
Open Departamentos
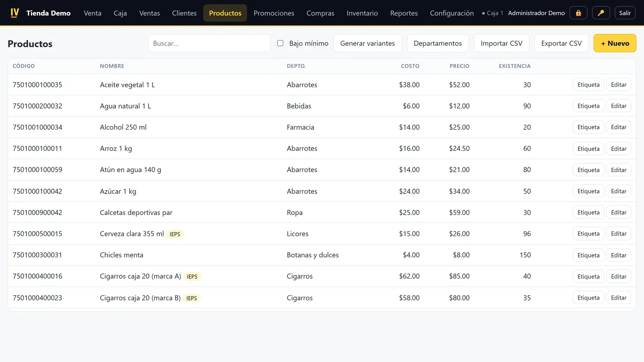click(x=438, y=43)
